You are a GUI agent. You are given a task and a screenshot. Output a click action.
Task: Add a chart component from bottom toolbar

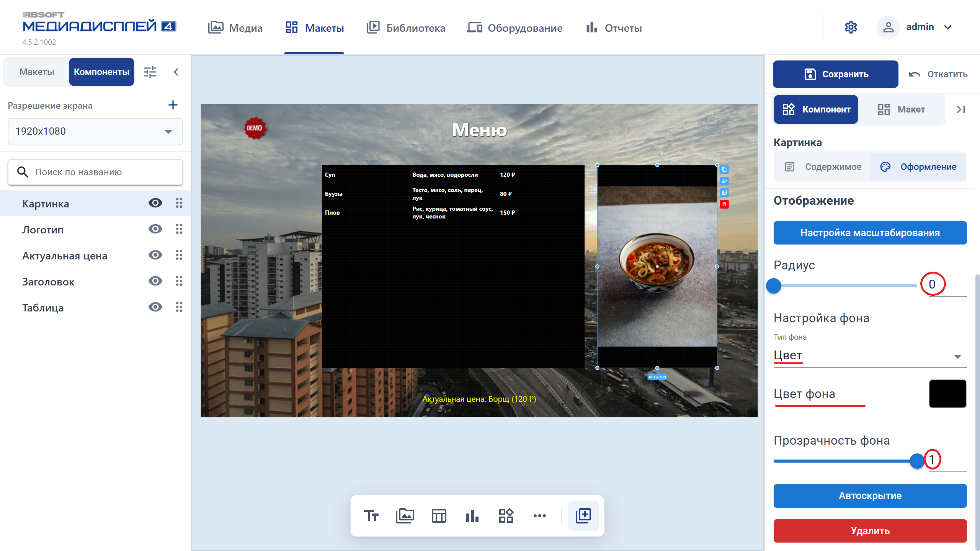[x=472, y=516]
